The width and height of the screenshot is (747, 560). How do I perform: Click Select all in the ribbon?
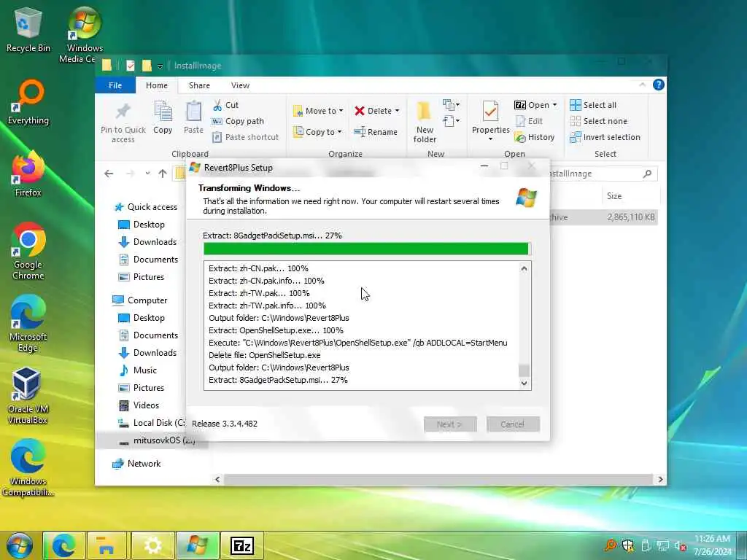pyautogui.click(x=593, y=105)
